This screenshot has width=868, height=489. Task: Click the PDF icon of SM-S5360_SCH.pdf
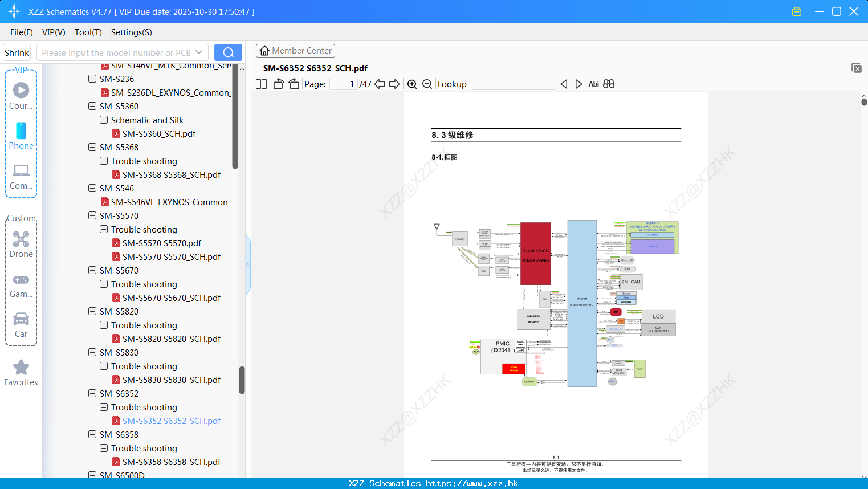[x=116, y=134]
